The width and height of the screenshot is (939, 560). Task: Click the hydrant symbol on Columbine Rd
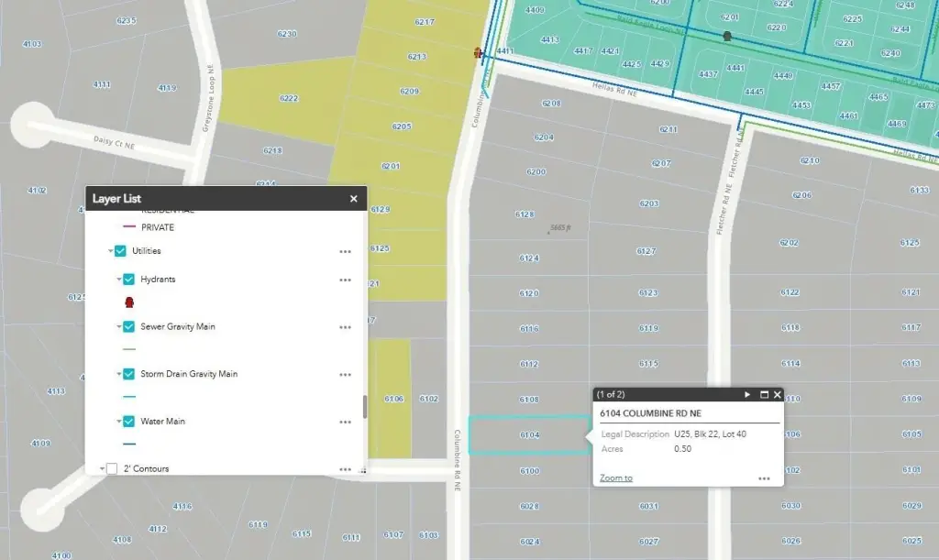pyautogui.click(x=478, y=53)
